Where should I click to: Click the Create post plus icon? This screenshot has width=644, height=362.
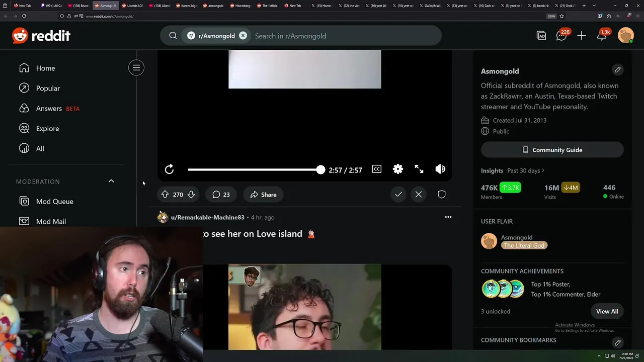(582, 36)
